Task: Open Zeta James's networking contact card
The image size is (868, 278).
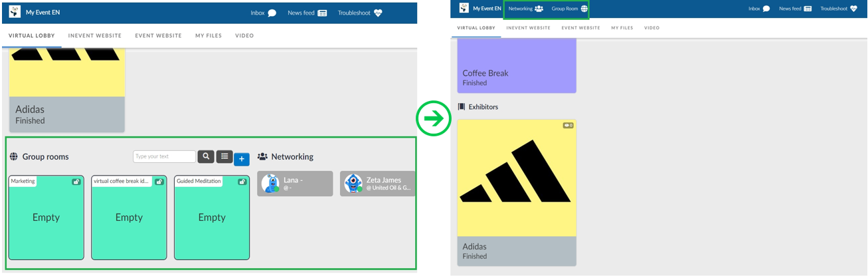Action: [x=378, y=184]
